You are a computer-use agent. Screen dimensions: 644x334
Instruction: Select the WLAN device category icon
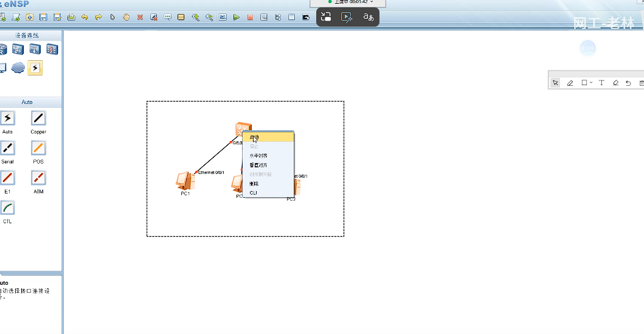[x=35, y=49]
